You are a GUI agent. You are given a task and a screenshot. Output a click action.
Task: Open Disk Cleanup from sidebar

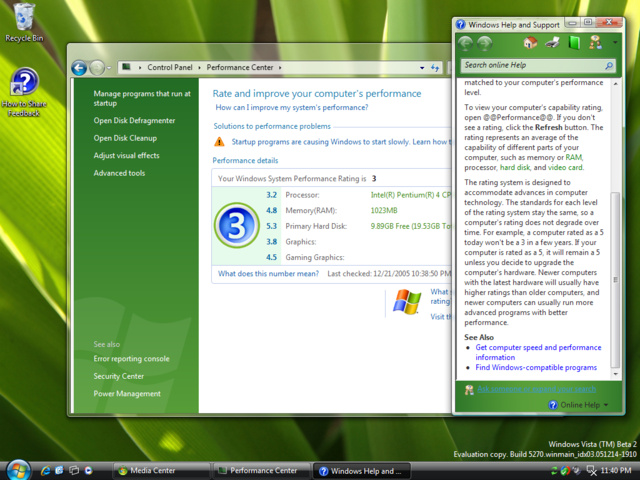coord(125,138)
